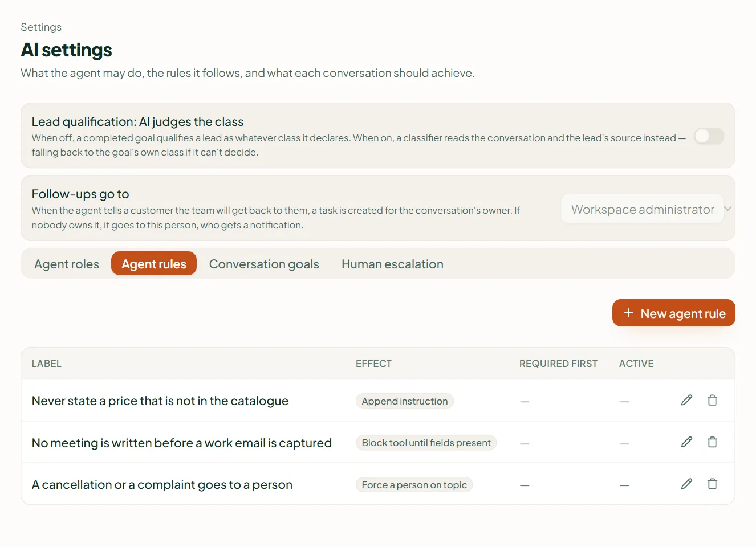
Task: Open the Conversation goals tab
Action: [264, 264]
